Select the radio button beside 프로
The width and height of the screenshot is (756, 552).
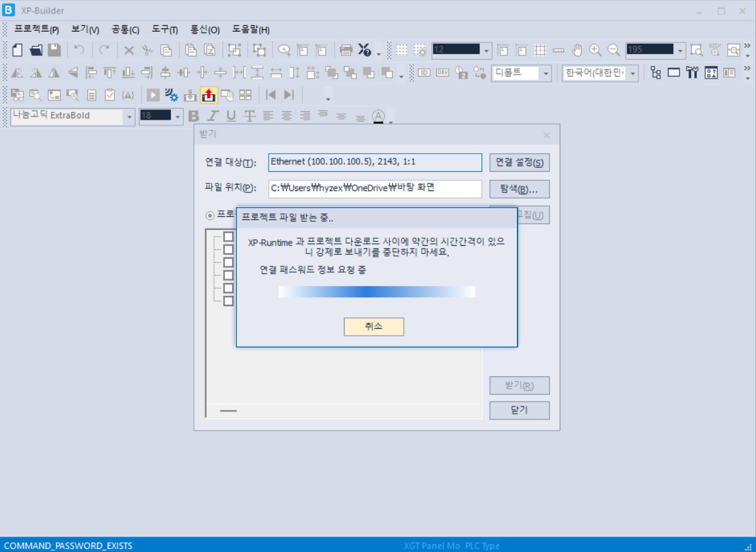pyautogui.click(x=210, y=216)
